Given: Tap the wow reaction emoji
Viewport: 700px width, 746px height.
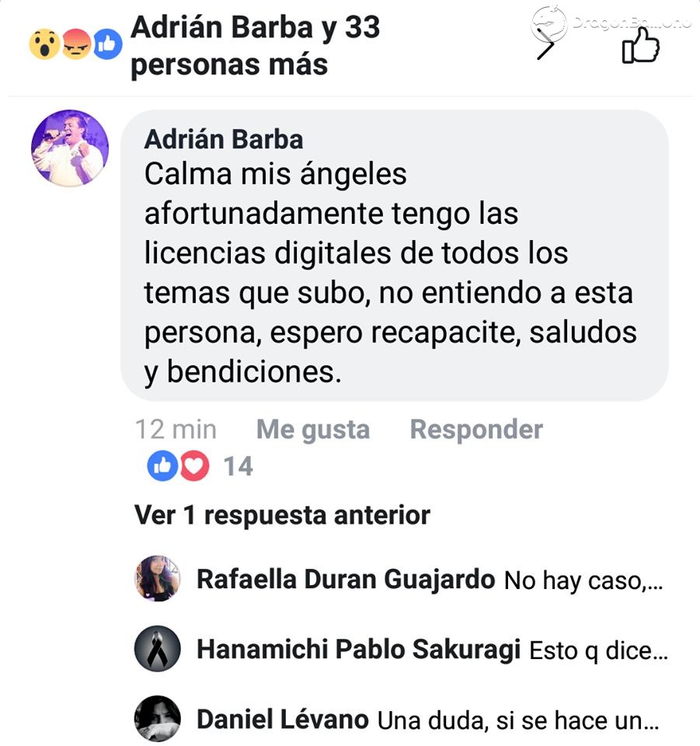Looking at the screenshot, I should pyautogui.click(x=44, y=44).
